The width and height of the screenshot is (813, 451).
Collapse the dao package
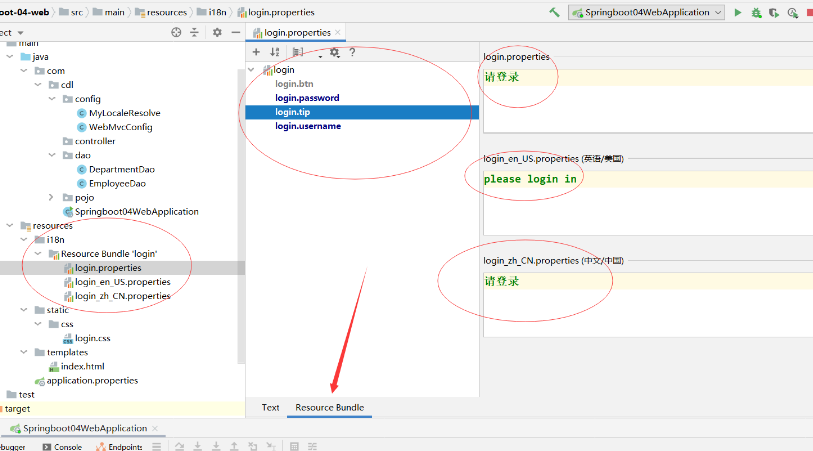point(52,155)
